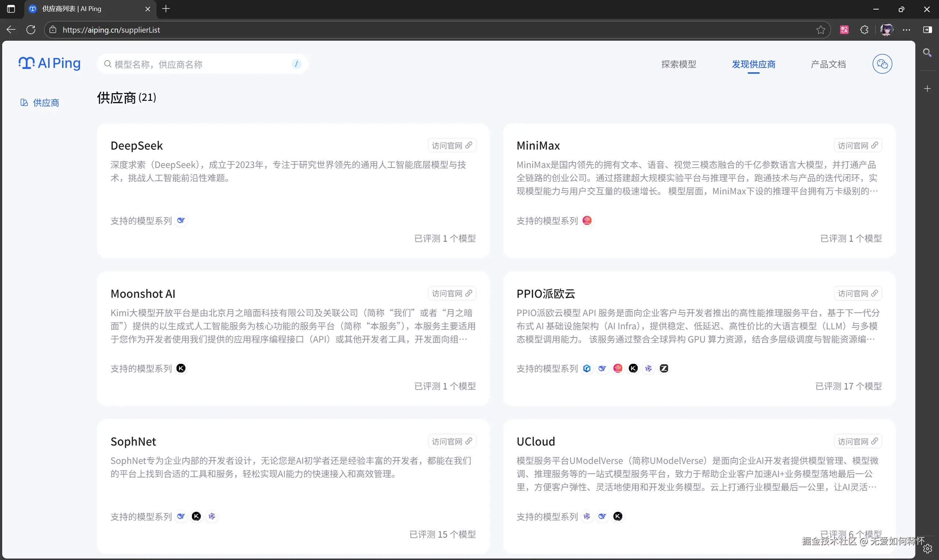Click the translate icon in the address bar
Viewport: 939px width, 560px height.
point(845,30)
